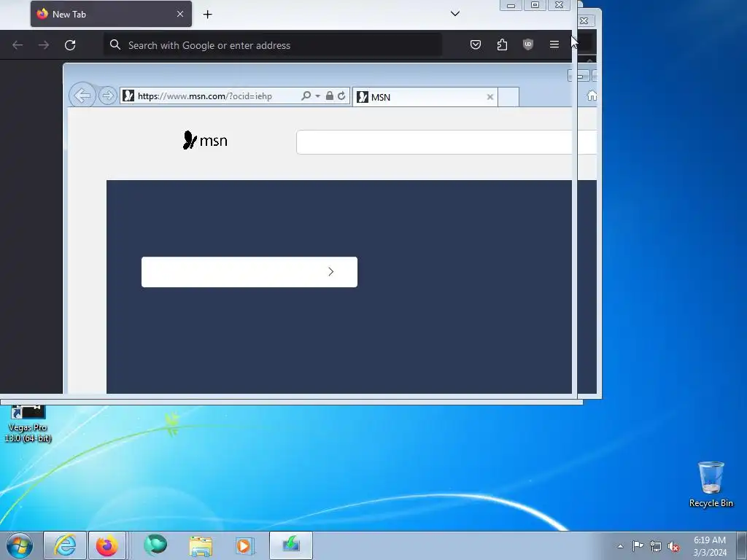Click the muted volume tray icon
The image size is (747, 560).
click(x=673, y=546)
